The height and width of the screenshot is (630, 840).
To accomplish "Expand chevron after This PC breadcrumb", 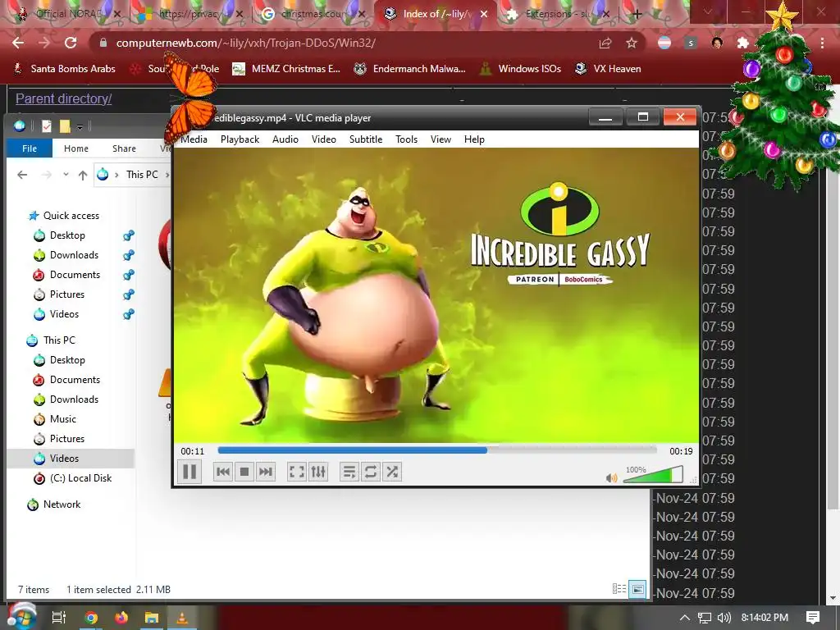I will (x=167, y=175).
